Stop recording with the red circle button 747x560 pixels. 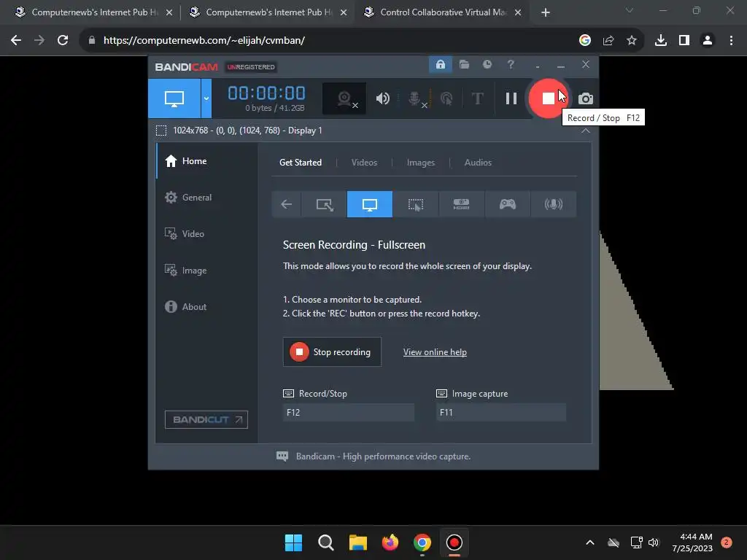coord(548,98)
